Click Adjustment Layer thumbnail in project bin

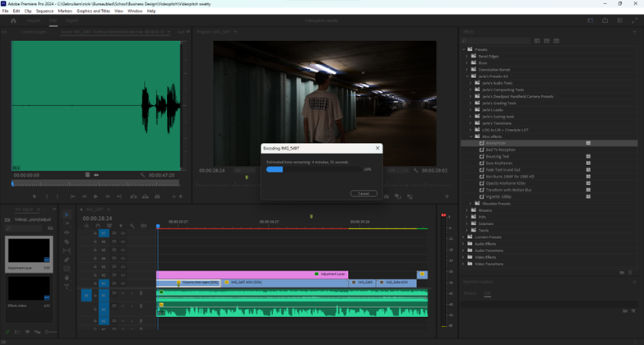pos(29,251)
